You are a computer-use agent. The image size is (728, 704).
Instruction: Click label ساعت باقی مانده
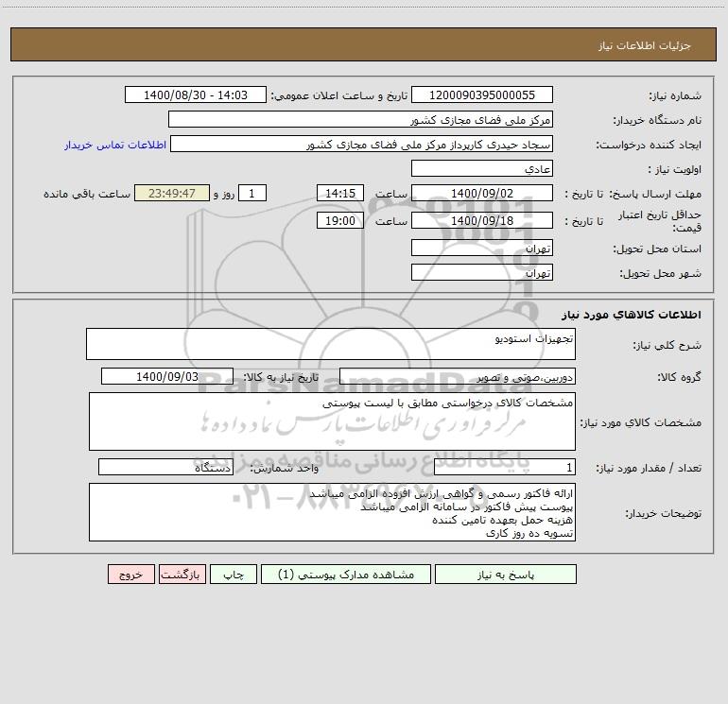(x=87, y=194)
